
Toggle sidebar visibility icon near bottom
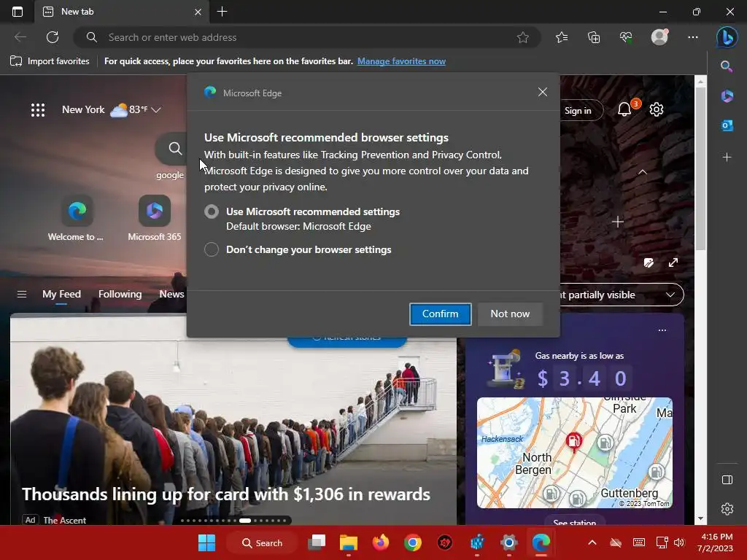coord(727,480)
